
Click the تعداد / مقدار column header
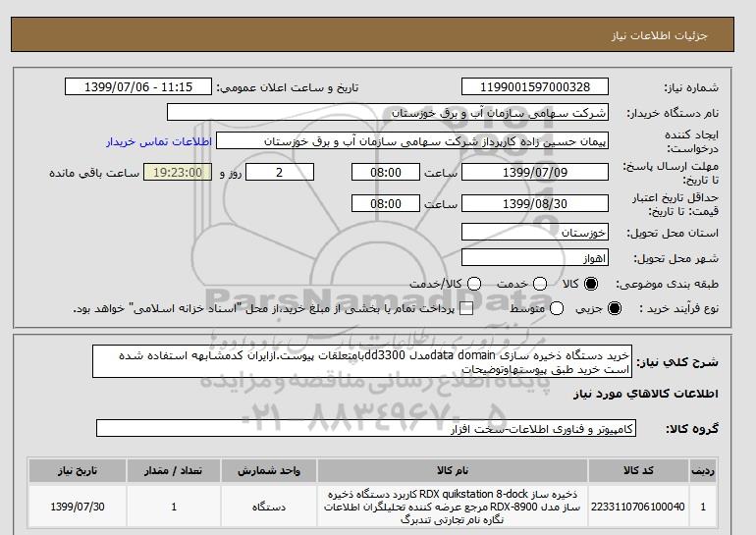[174, 471]
